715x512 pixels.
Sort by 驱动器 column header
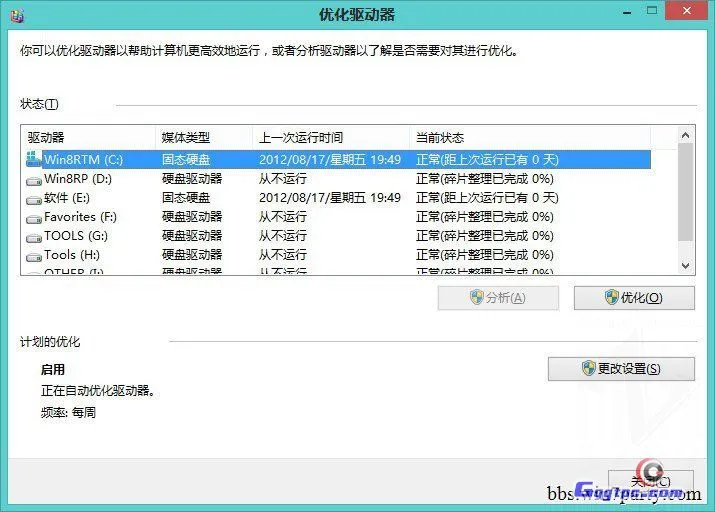[x=88, y=137]
